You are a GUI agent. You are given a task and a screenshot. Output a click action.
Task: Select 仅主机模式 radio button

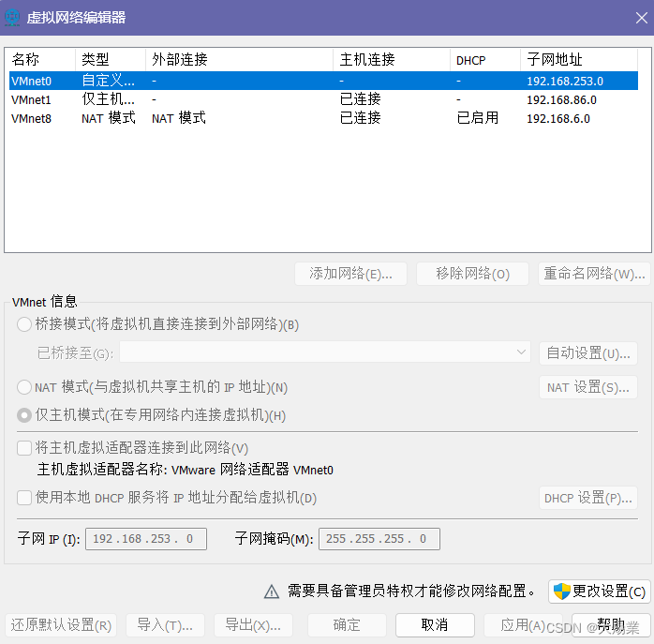[x=24, y=415]
